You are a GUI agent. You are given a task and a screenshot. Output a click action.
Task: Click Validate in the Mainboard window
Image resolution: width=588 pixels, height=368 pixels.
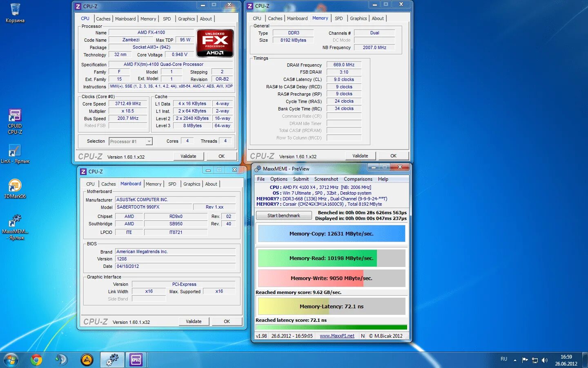(x=194, y=321)
